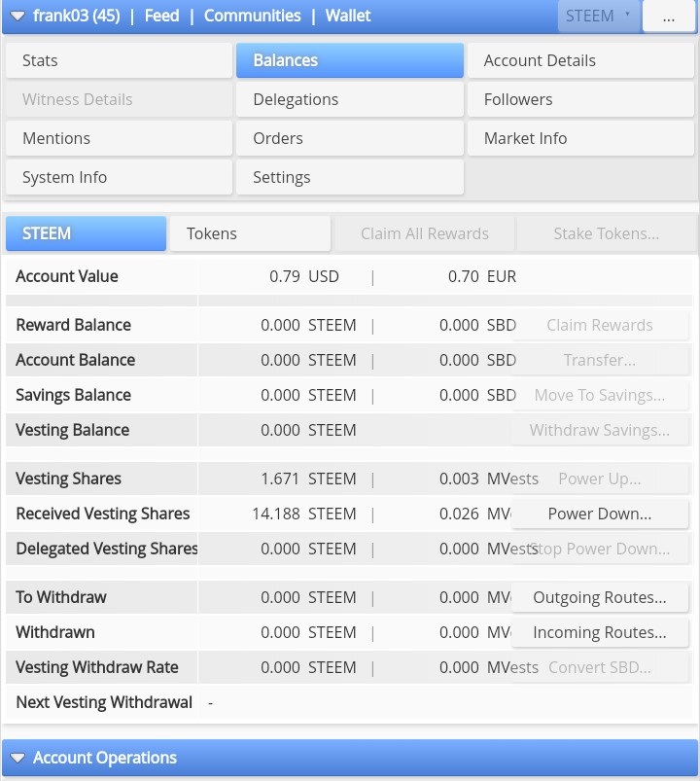The height and width of the screenshot is (781, 700).
Task: Click the 0.70 EUR account value
Action: pyautogui.click(x=482, y=276)
